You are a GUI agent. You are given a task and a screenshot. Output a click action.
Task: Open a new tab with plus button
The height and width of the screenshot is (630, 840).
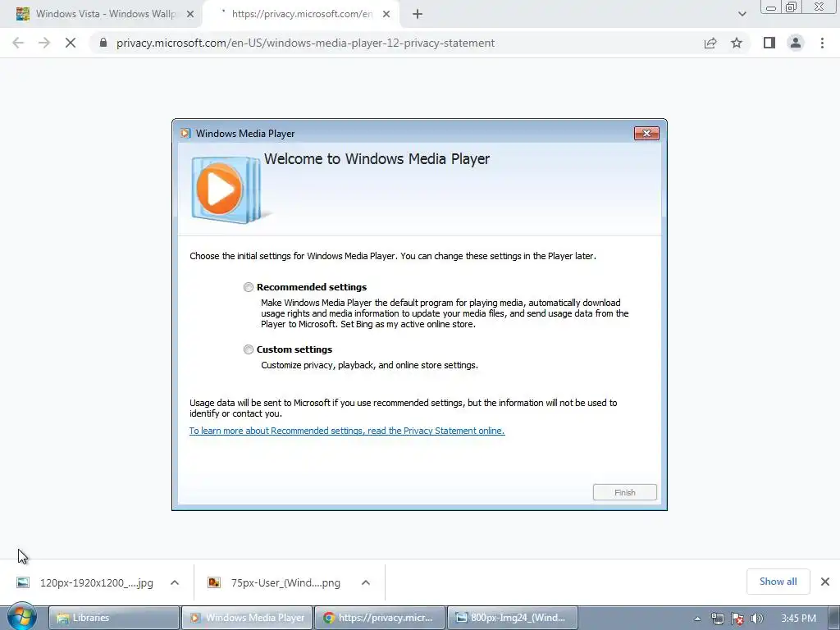(418, 15)
